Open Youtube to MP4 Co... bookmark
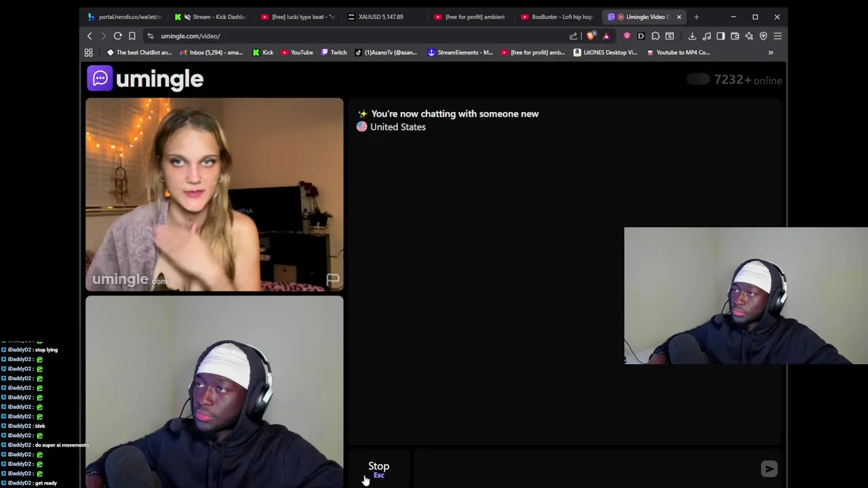 [678, 52]
